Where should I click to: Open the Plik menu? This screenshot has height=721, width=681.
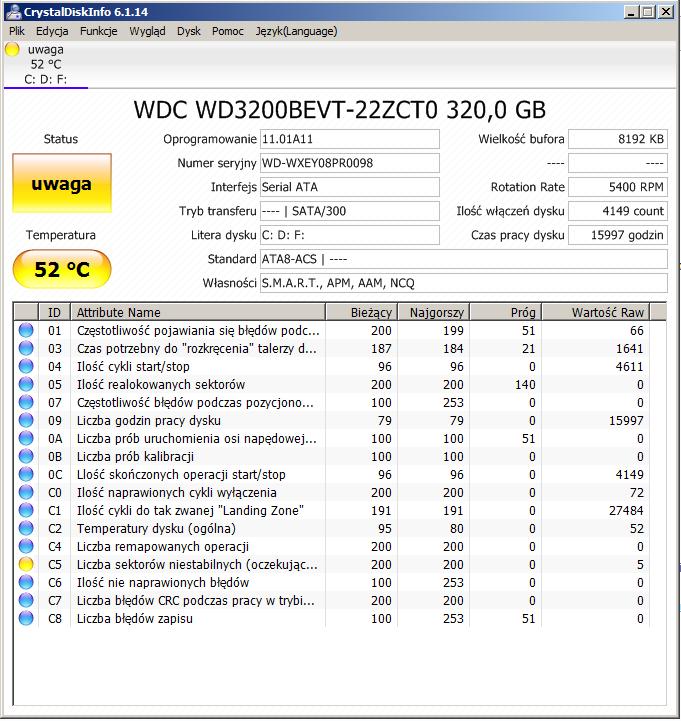point(17,31)
